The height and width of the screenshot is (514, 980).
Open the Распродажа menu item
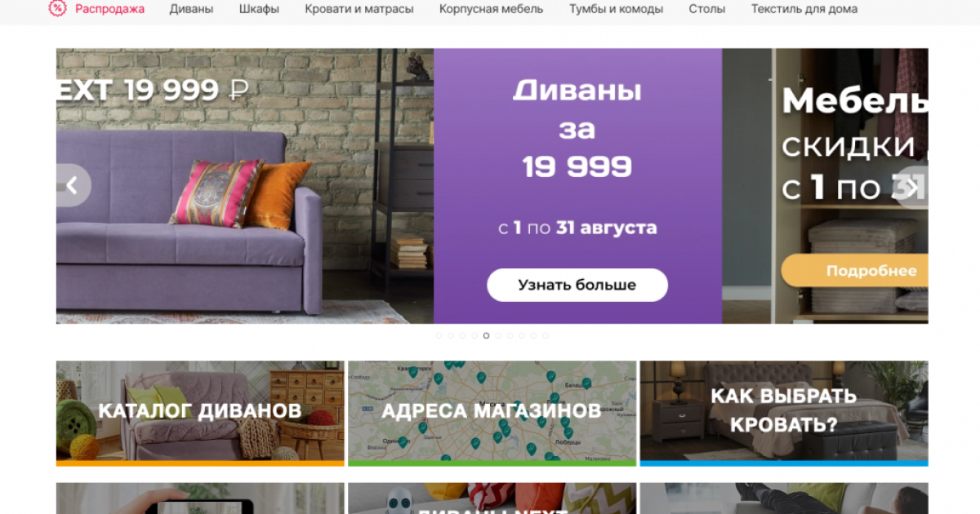click(109, 9)
